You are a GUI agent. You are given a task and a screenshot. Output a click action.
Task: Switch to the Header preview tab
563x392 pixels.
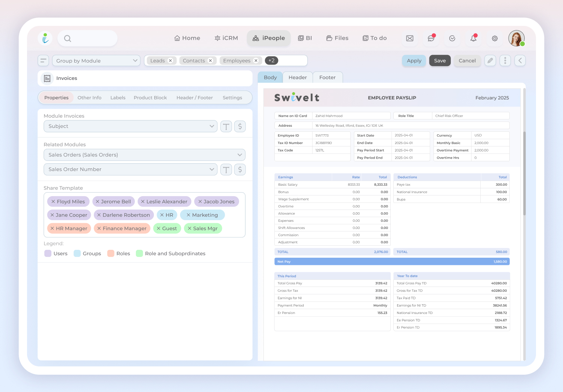click(298, 78)
